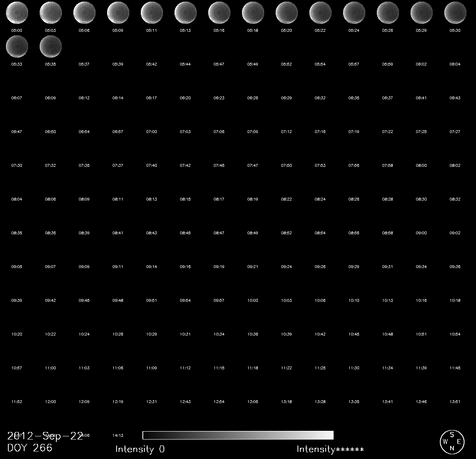This screenshot has width=476, height=459.
Task: Select the disk image above 05:18
Action: coord(253,13)
